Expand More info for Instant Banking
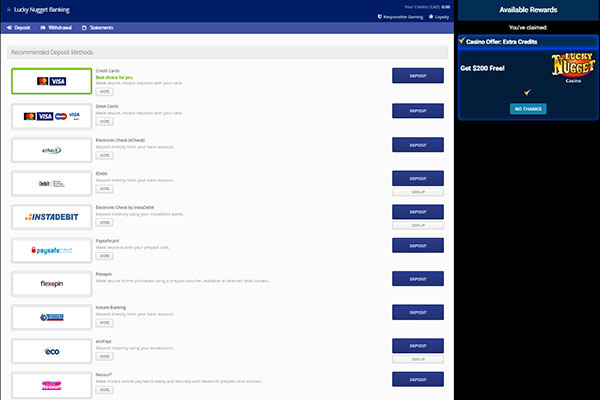The image size is (600, 400). [104, 323]
